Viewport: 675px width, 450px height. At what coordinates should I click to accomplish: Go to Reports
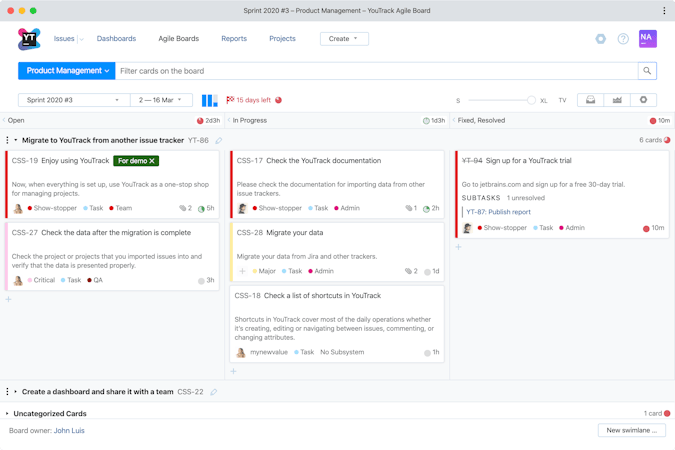coord(234,39)
